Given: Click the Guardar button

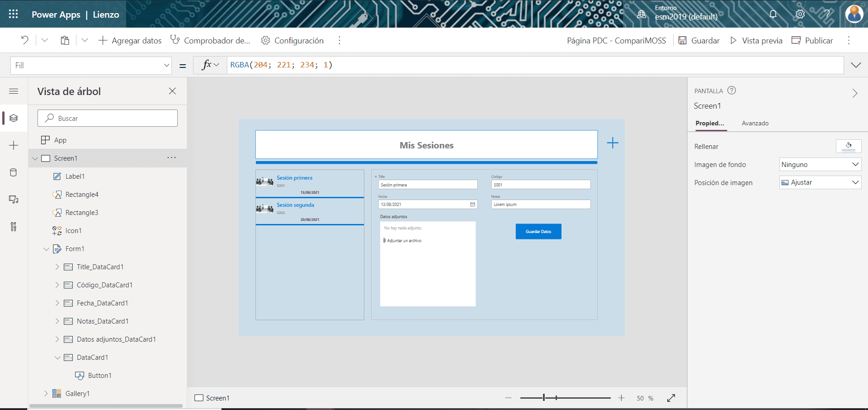Looking at the screenshot, I should [699, 40].
